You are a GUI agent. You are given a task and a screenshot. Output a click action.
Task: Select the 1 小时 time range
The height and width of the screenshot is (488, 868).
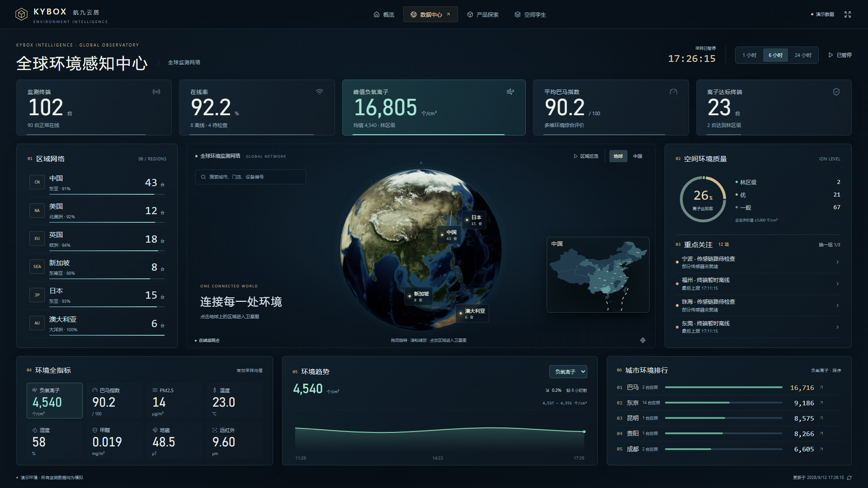pos(749,55)
